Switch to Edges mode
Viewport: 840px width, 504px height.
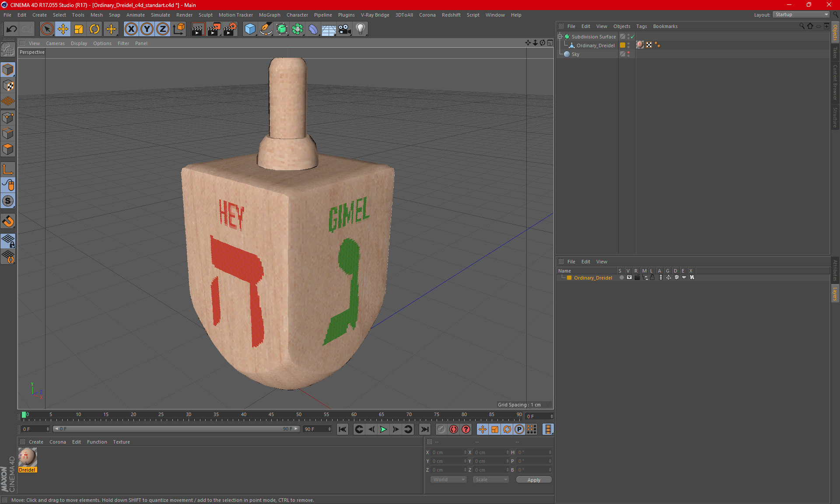[8, 133]
